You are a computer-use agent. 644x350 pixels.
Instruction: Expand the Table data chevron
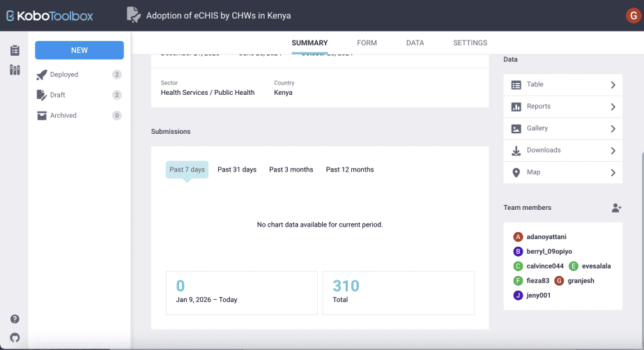(x=613, y=85)
